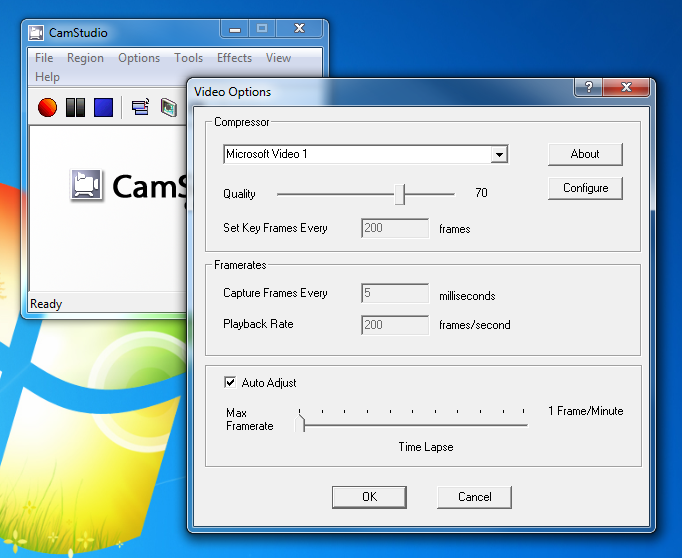Click the Set Key Frames Every field

click(394, 228)
